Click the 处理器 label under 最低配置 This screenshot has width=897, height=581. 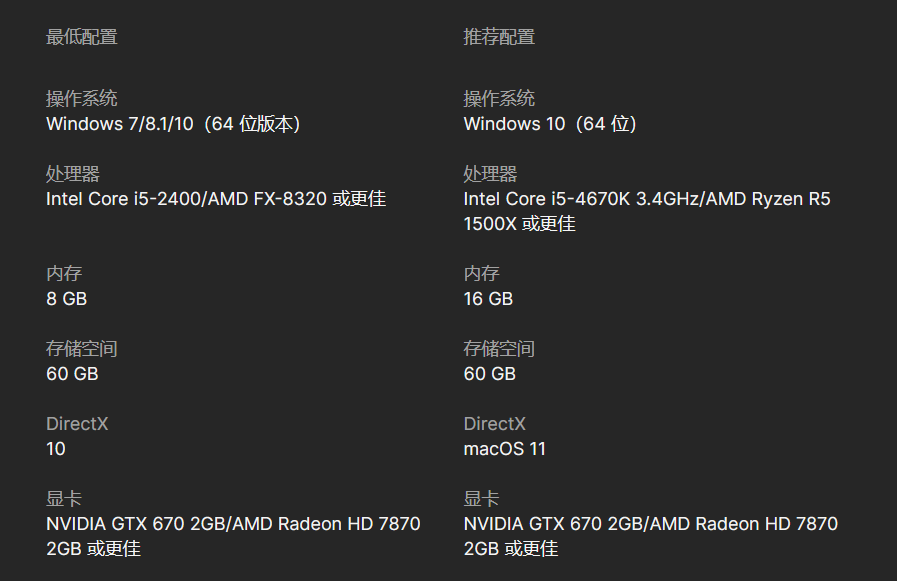[x=73, y=174]
